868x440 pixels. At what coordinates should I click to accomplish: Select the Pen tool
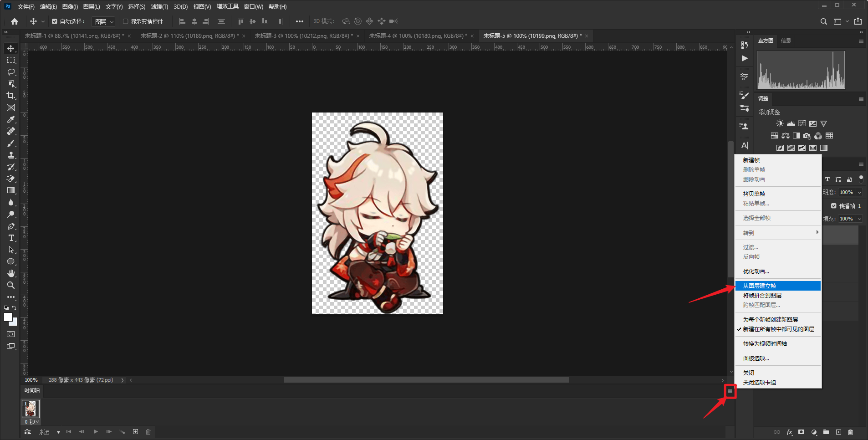tap(11, 226)
